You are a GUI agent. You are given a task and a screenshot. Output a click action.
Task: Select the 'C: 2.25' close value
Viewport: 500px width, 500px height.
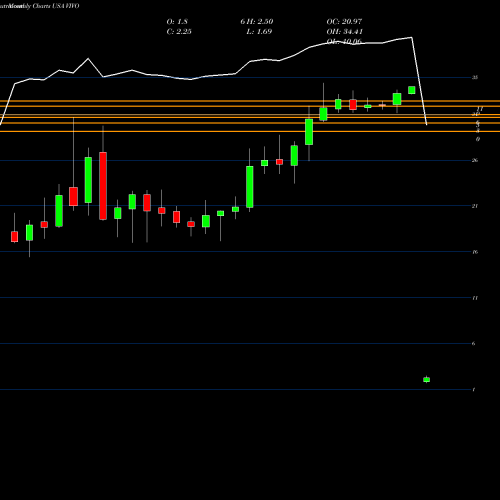pyautogui.click(x=179, y=32)
